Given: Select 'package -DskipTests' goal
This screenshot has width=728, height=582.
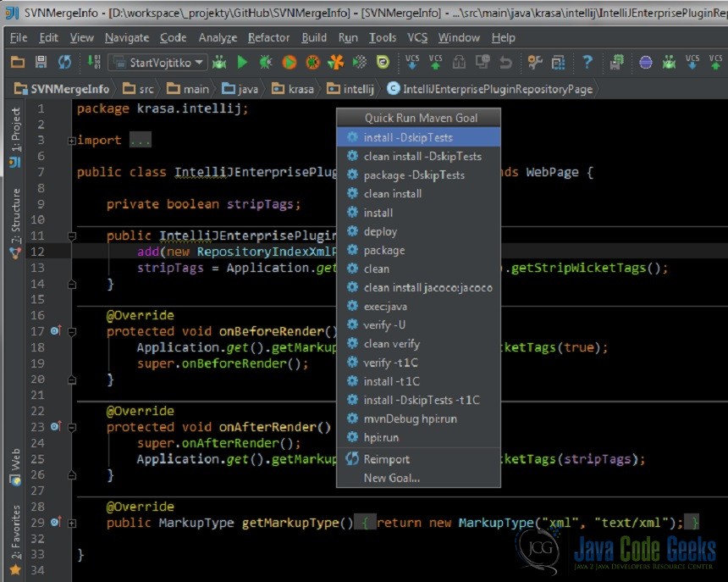Looking at the screenshot, I should (x=418, y=175).
